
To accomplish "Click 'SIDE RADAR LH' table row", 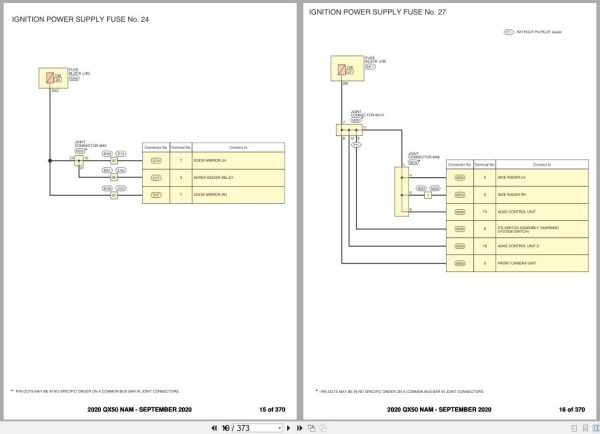I will coord(517,178).
